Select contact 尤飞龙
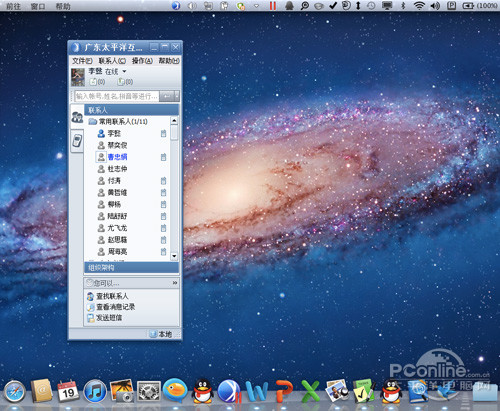500x411 pixels. (117, 228)
